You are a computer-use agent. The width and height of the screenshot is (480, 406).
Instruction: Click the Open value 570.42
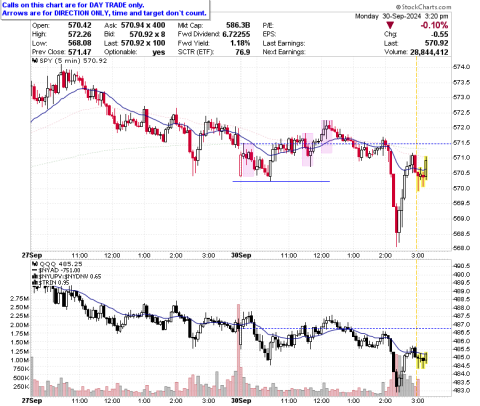pyautogui.click(x=80, y=25)
